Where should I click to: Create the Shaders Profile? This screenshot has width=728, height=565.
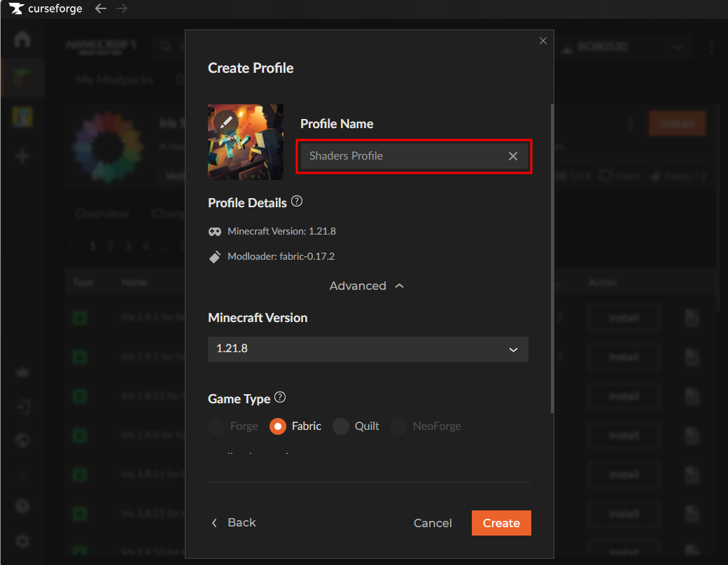501,523
